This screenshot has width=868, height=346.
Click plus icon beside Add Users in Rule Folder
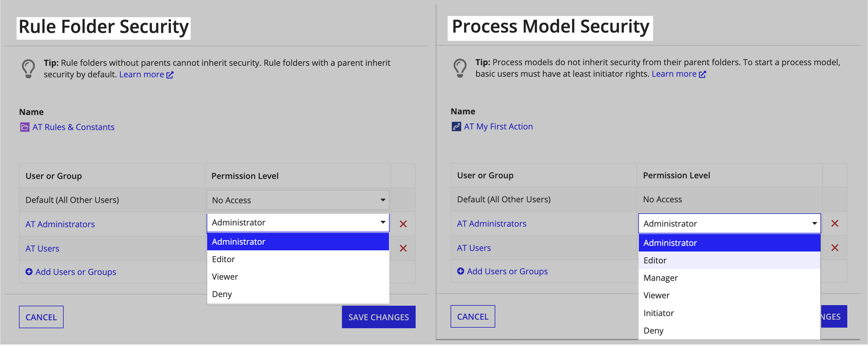(29, 271)
